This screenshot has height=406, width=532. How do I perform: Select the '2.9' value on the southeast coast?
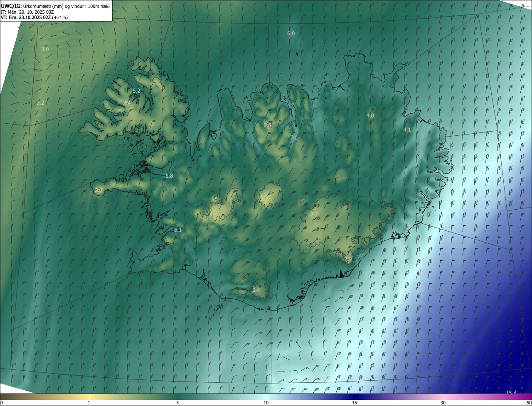click(x=348, y=259)
